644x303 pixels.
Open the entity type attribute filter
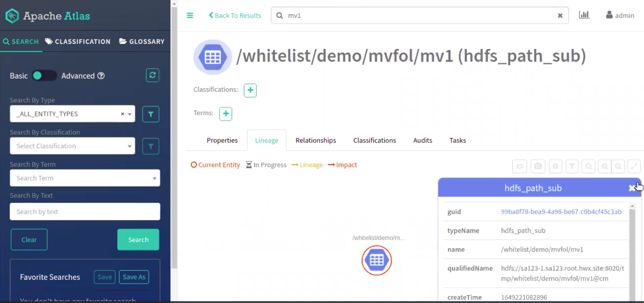pos(151,114)
